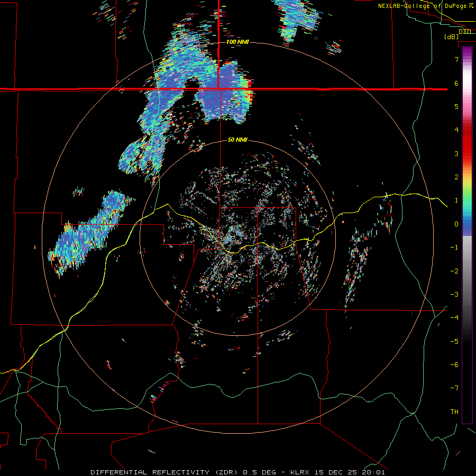Click legend value "-2"
The height and width of the screenshot is (476, 476).
[x=454, y=271]
